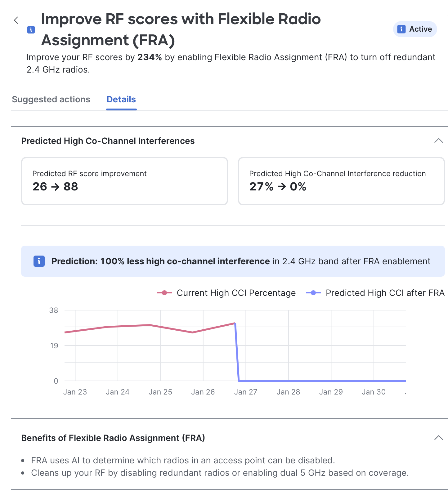Click the blue Predicted High CCI legend marker
Viewport: 448px width, 495px height.
(x=313, y=293)
